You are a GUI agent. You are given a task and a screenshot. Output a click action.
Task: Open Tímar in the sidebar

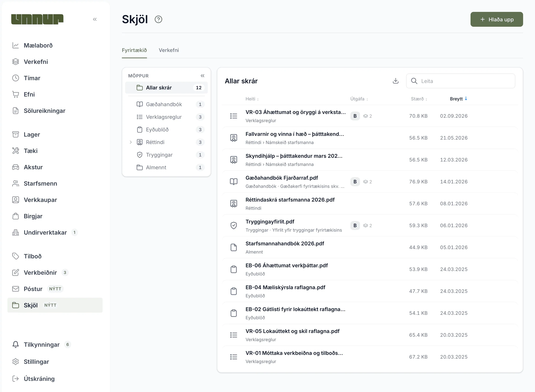point(55,78)
